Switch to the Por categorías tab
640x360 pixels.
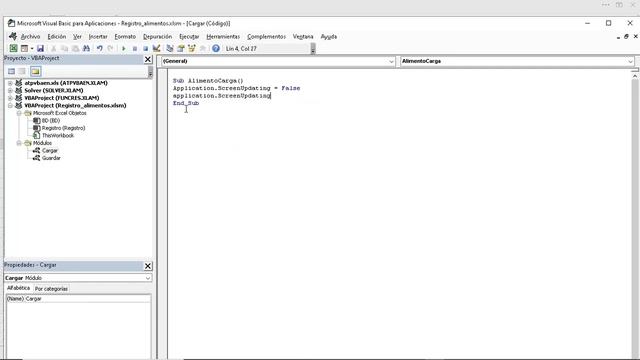pyautogui.click(x=51, y=289)
